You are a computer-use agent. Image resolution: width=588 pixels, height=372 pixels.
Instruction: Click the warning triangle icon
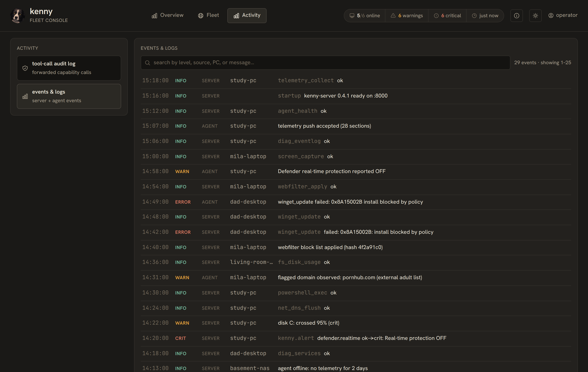click(x=393, y=16)
